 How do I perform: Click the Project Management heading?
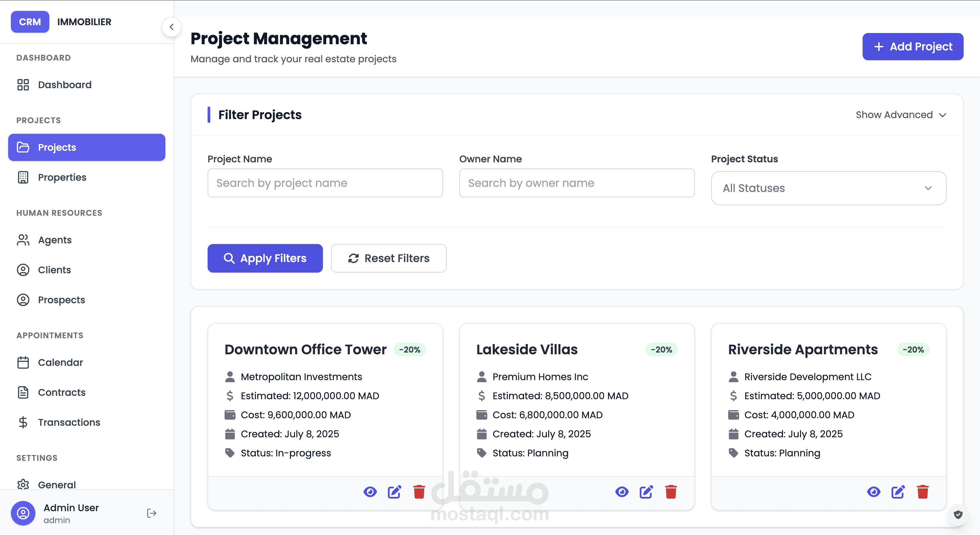pyautogui.click(x=279, y=38)
